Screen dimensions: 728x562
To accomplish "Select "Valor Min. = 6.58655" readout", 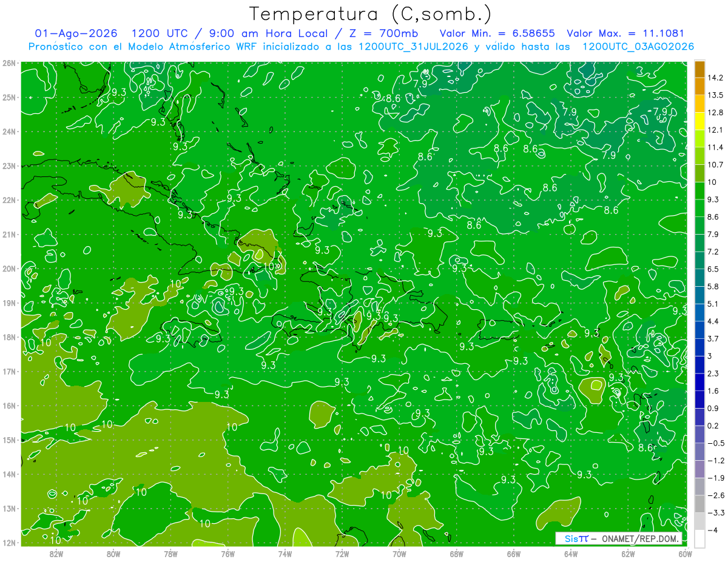I will pos(497,33).
